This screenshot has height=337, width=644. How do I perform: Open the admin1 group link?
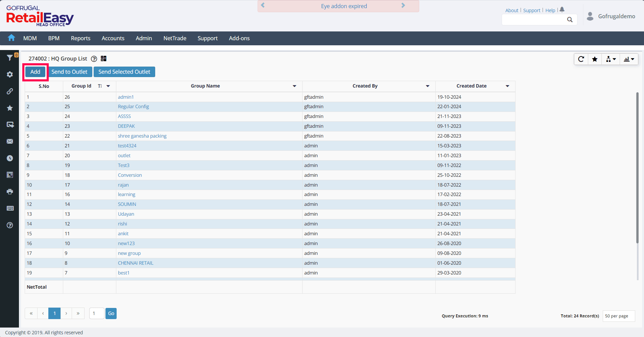(126, 97)
